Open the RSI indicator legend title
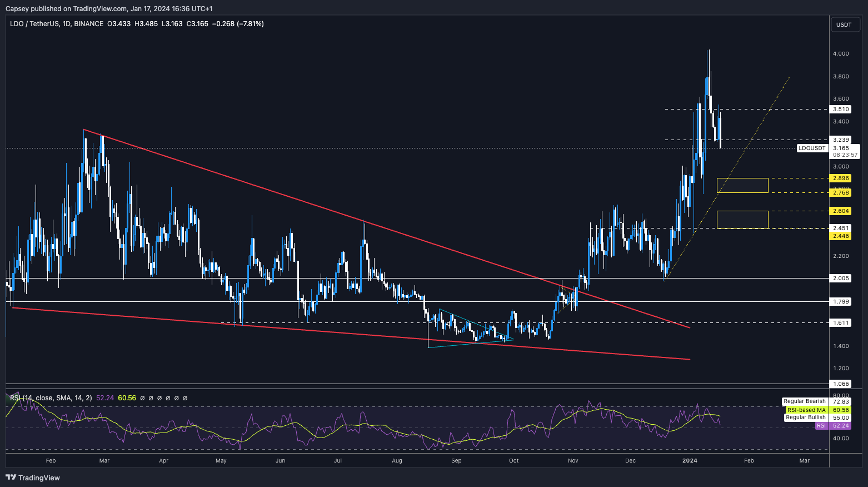Screen dimensions: 868x487 [50, 398]
